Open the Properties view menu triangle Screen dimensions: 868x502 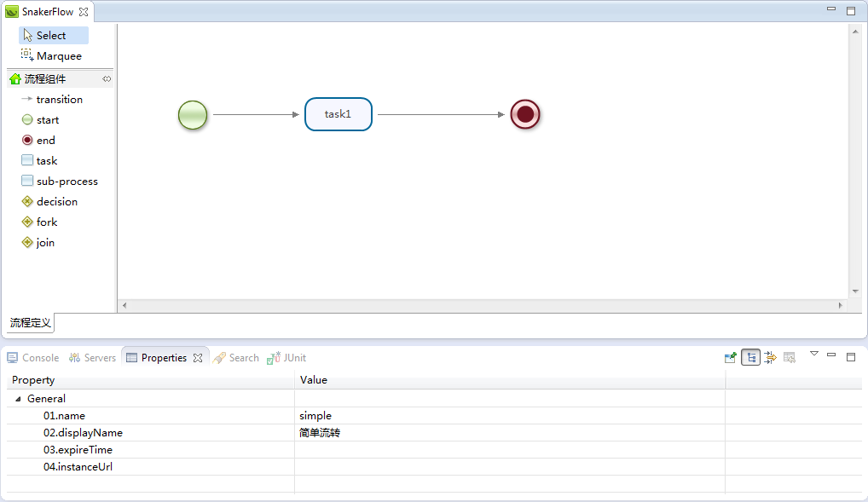[x=813, y=354]
